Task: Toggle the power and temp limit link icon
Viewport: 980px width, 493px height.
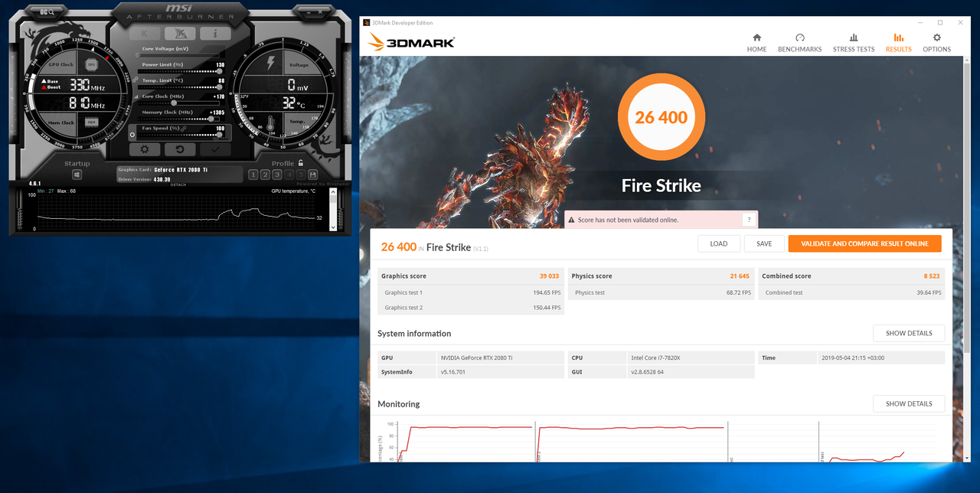Action: (x=135, y=80)
